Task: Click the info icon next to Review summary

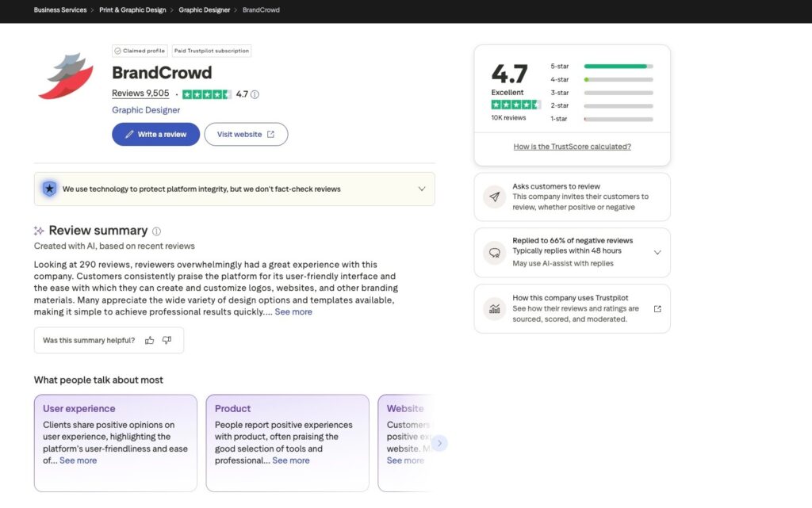Action: (156, 231)
